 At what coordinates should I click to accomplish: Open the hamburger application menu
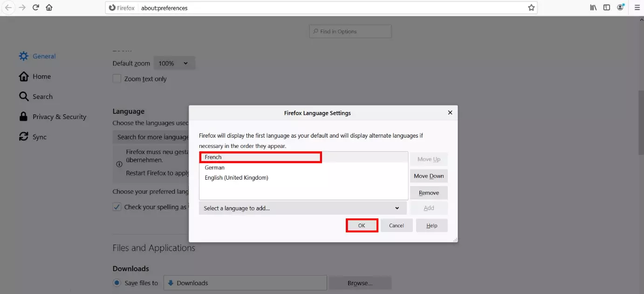[637, 7]
